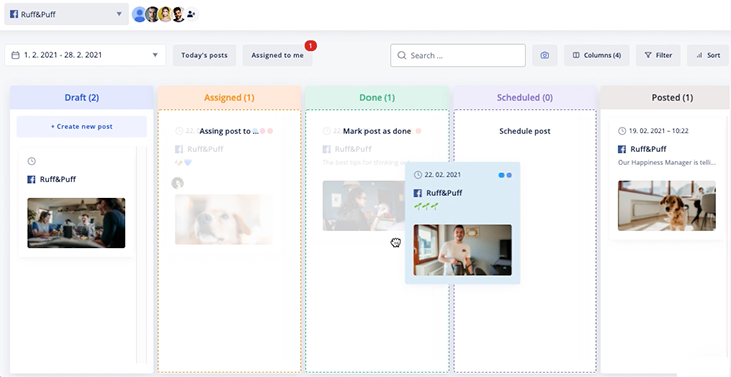
Task: Click the camera screenshot button
Action: (x=545, y=55)
